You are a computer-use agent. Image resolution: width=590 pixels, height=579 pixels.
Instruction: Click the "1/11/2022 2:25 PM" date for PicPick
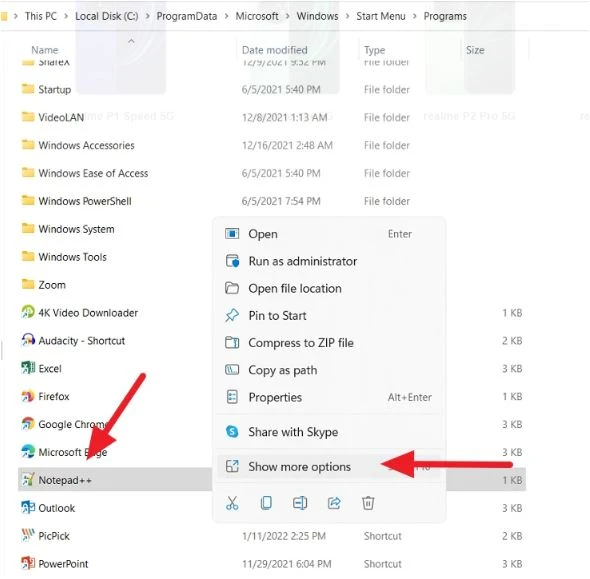284,536
